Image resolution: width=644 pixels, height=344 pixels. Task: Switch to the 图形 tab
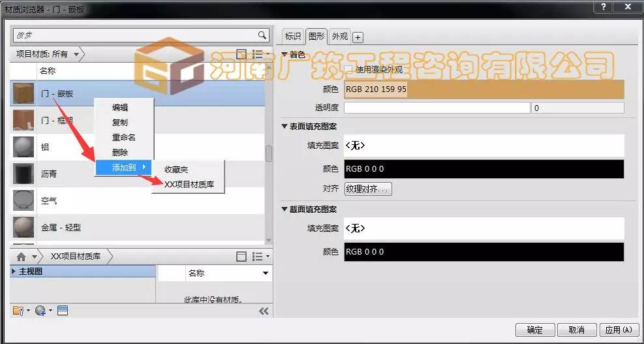pyautogui.click(x=316, y=36)
